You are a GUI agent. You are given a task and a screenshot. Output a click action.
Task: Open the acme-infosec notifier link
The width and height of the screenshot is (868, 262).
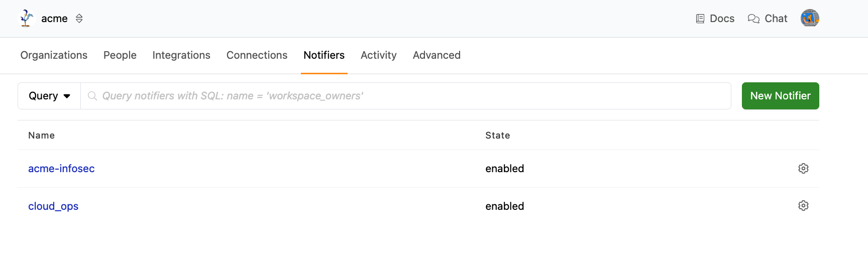(x=61, y=169)
